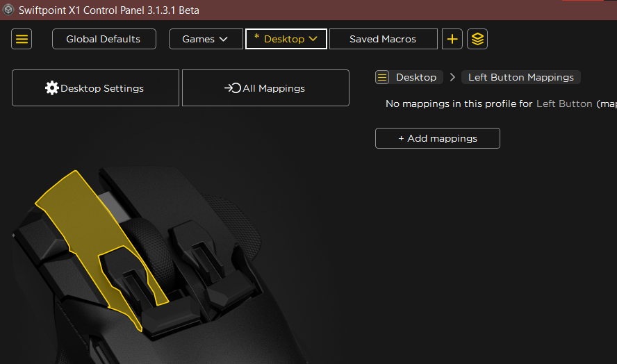Open the hamburger menu in top toolbar
This screenshot has width=617, height=364.
[x=22, y=39]
